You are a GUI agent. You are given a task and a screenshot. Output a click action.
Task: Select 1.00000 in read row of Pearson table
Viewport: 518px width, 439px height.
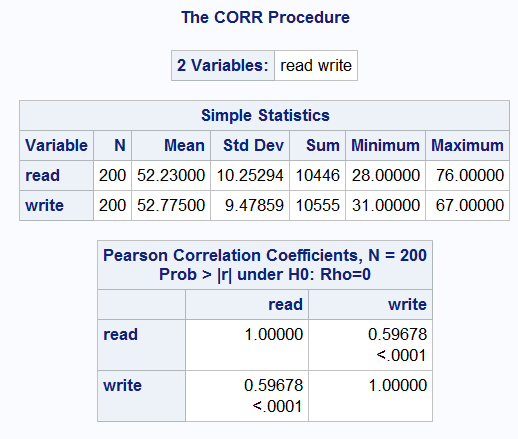(274, 334)
